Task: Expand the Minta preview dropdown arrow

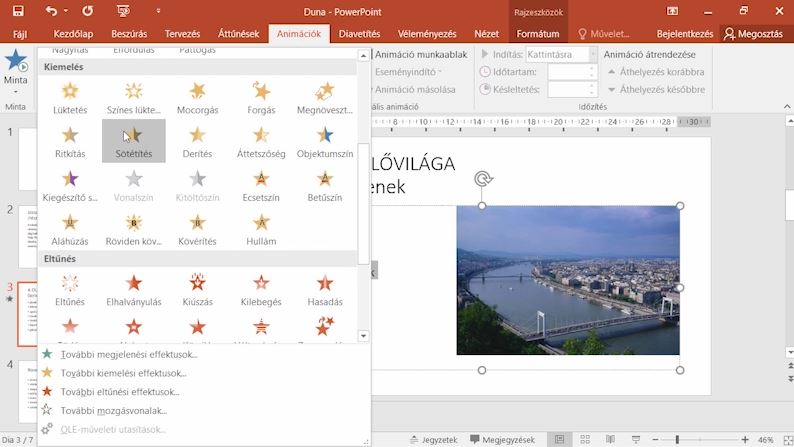Action: click(x=16, y=92)
